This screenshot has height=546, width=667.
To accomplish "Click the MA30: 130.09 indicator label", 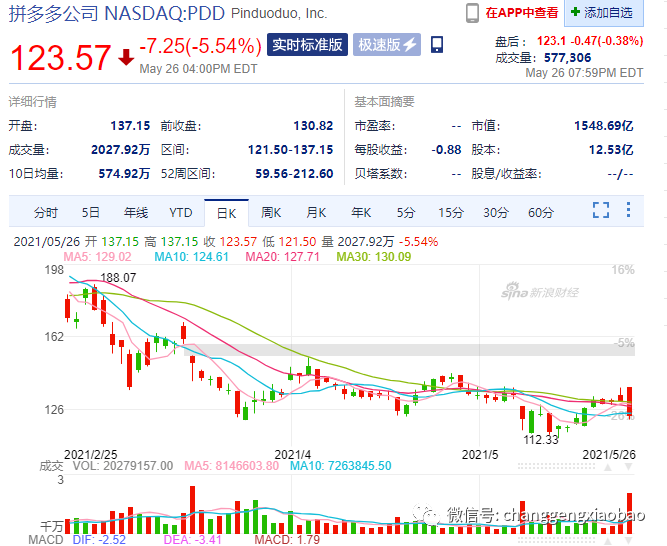I will coord(374,257).
